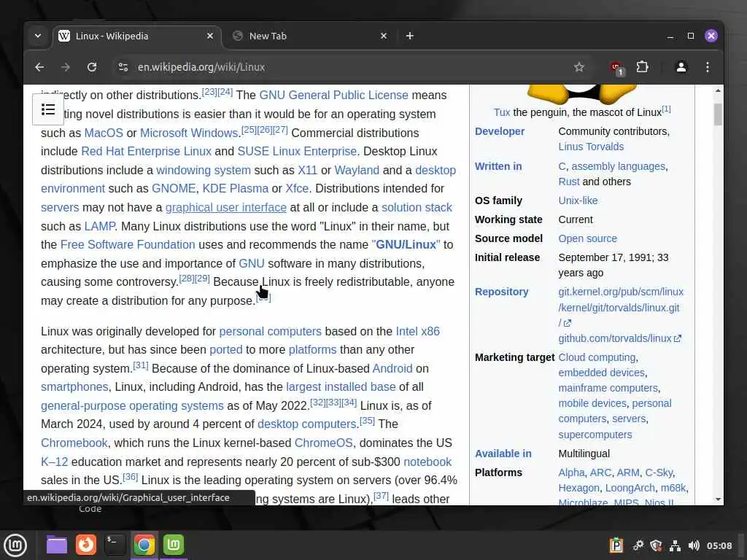Click the scrollbar down arrow
The height and width of the screenshot is (560, 747).
pyautogui.click(x=718, y=499)
